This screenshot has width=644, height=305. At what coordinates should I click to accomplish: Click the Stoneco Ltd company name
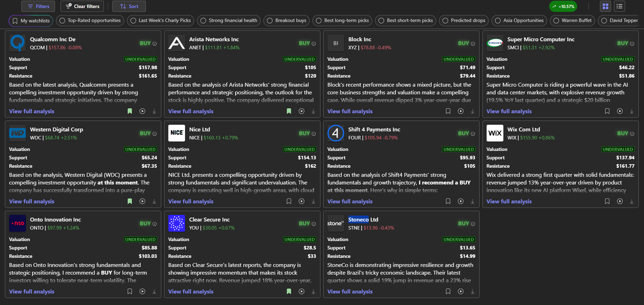click(x=363, y=220)
